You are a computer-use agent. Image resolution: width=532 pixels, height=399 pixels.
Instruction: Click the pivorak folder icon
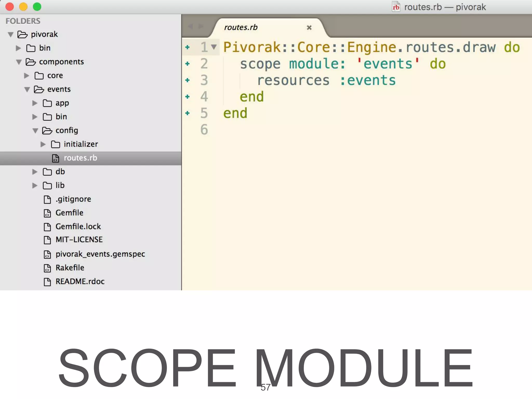click(x=22, y=34)
